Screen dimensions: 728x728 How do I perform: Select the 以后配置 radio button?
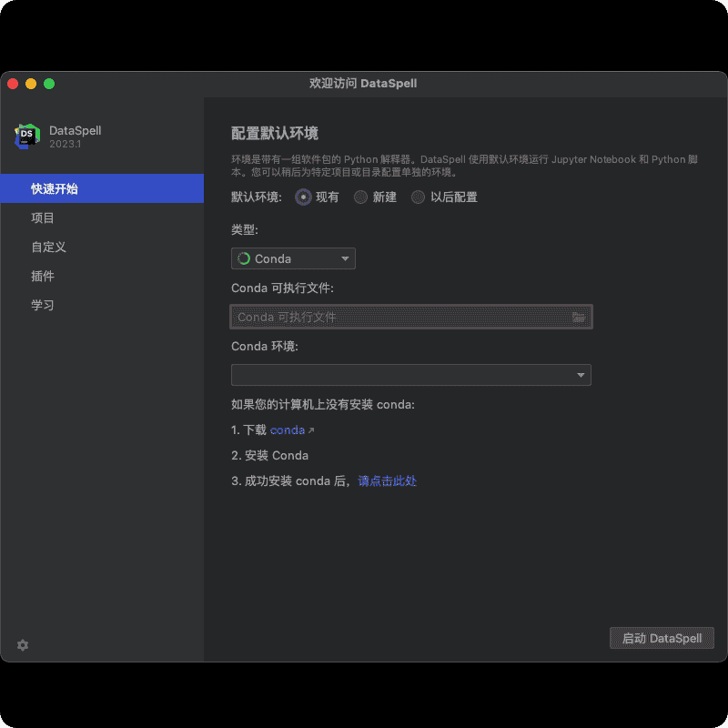pos(418,197)
